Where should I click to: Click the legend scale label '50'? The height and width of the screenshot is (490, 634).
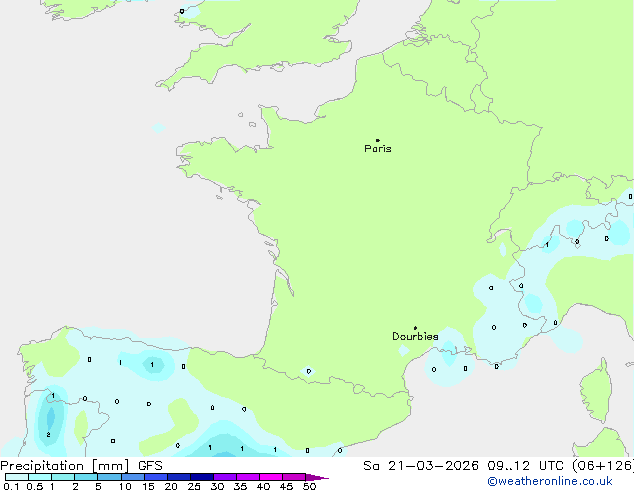tap(309, 486)
